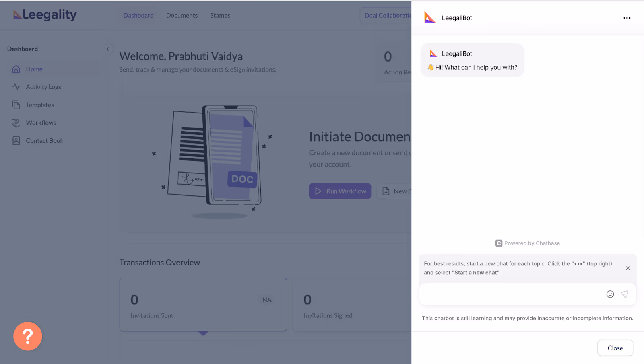This screenshot has width=644, height=364.
Task: Open the Documents tab
Action: point(182,15)
